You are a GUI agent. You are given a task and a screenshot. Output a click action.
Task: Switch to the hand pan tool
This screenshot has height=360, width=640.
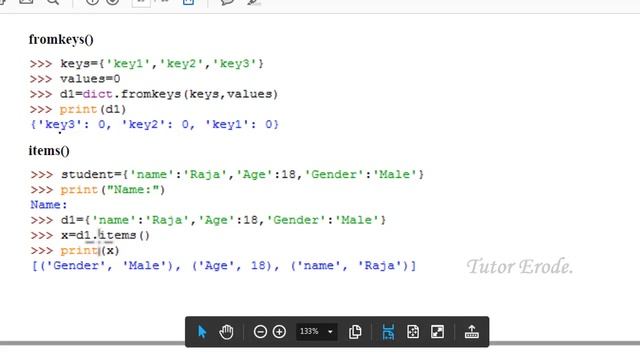[x=226, y=332]
